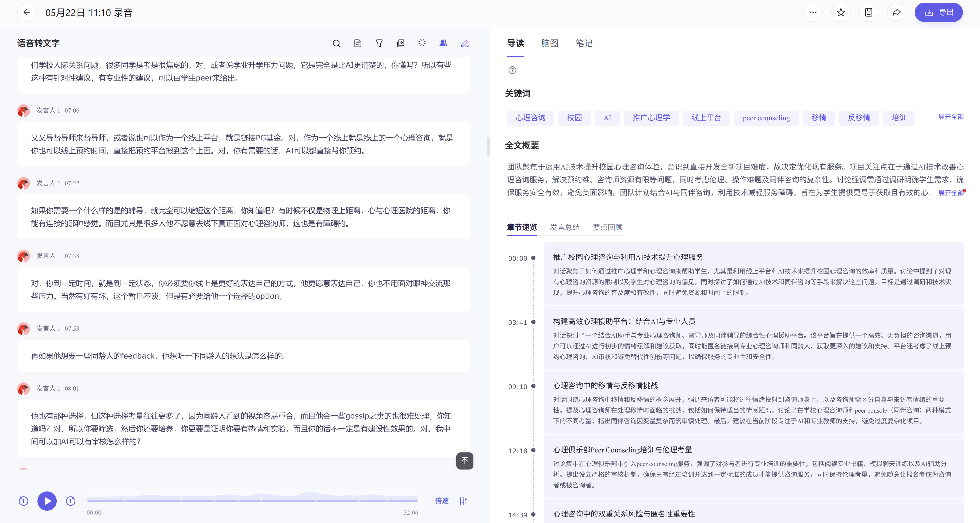This screenshot has height=523, width=980.
Task: Open the search icon in transcript toolbar
Action: tap(336, 43)
